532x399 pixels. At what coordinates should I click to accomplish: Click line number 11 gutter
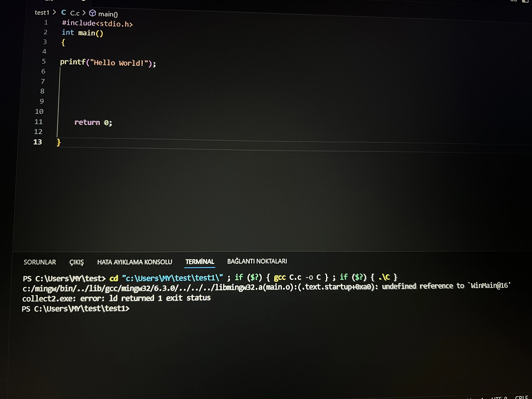[x=39, y=122]
